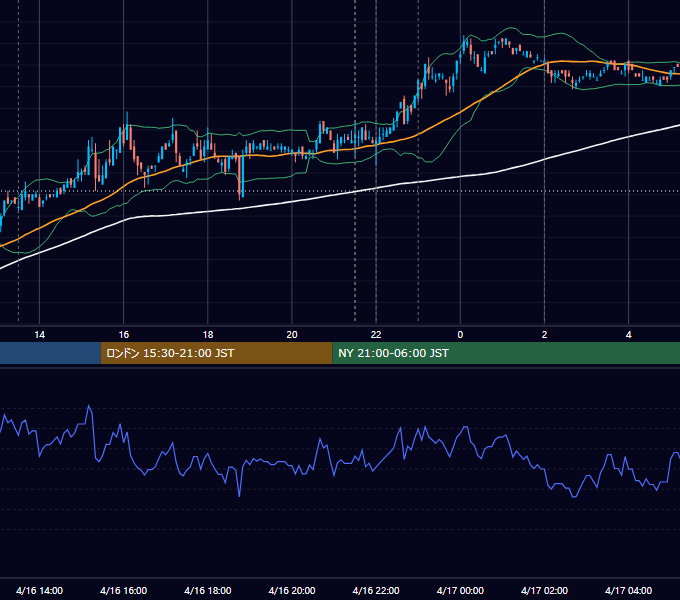Click the London session bar 15:30-21:00 JST
Viewport: 680px width, 600px height.
click(216, 353)
